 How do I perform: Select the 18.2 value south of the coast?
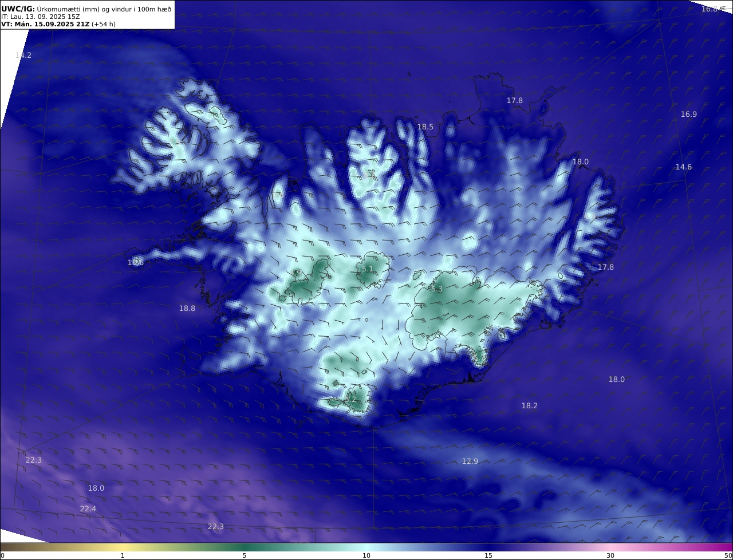pyautogui.click(x=530, y=405)
